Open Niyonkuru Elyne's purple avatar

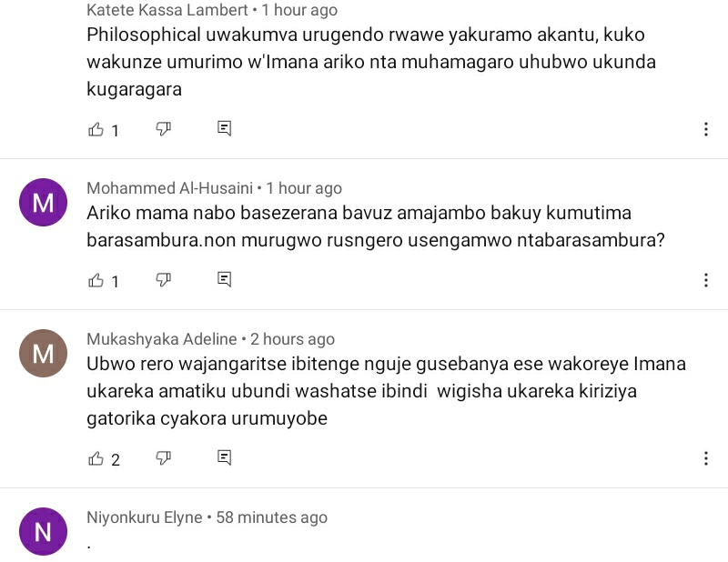(x=43, y=531)
